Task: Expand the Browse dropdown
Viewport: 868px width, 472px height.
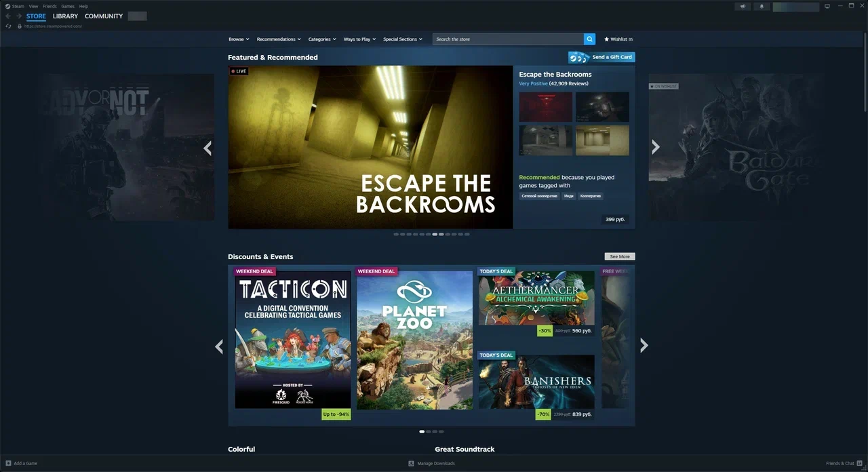Action: [239, 39]
